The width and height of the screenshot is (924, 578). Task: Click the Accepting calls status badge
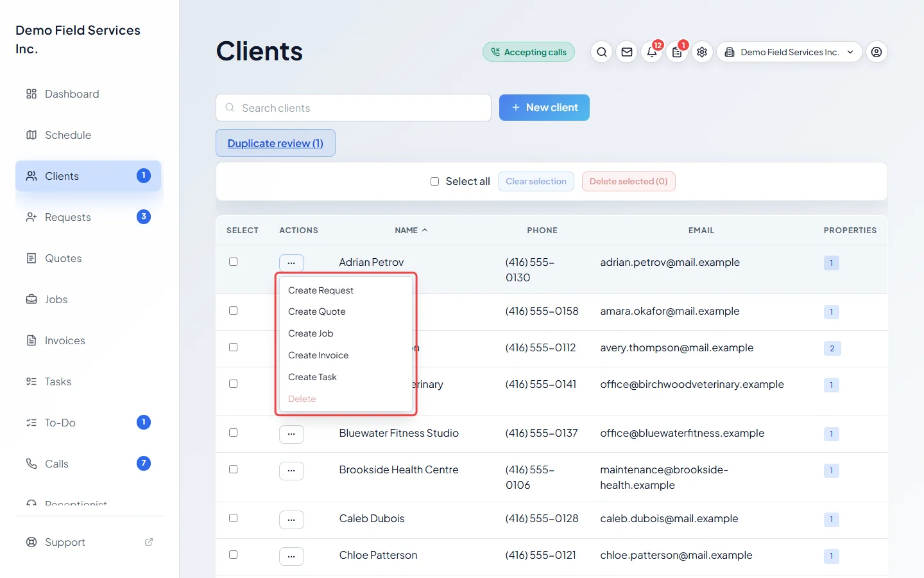(529, 52)
